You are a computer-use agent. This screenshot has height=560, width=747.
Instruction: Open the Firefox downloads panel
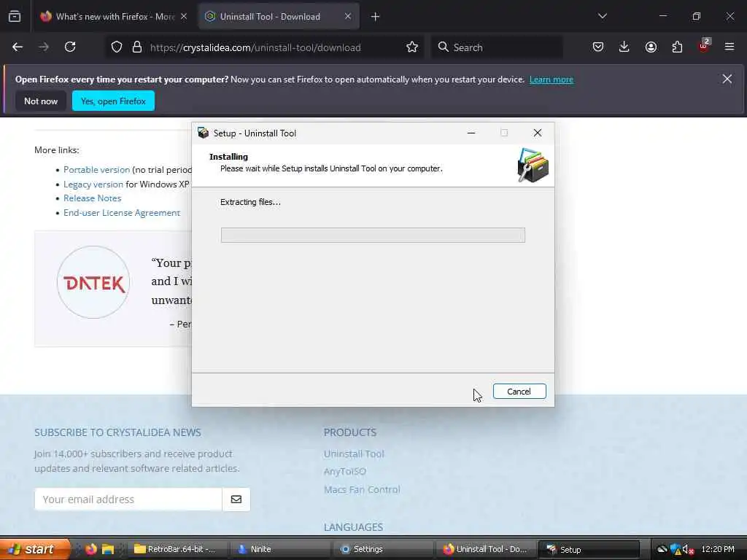624,47
